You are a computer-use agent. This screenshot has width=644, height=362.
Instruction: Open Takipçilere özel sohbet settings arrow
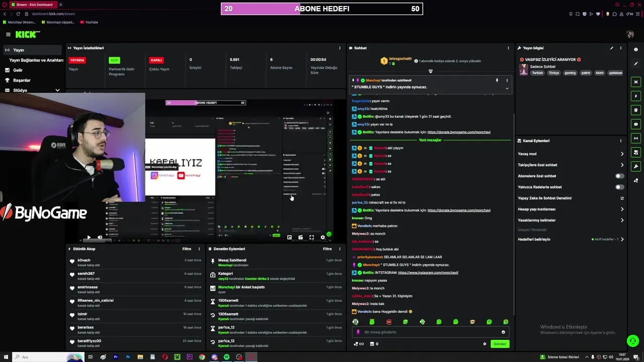pyautogui.click(x=622, y=165)
